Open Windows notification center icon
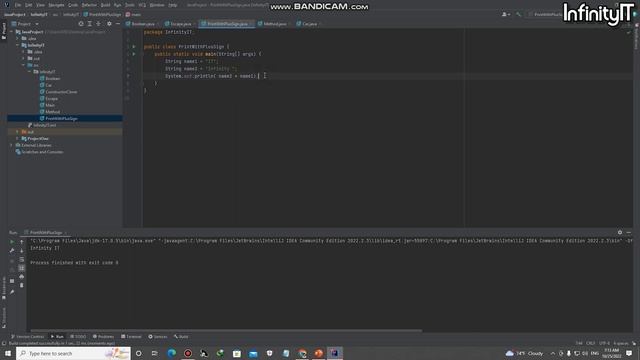This screenshot has width=640, height=360. coord(629,353)
